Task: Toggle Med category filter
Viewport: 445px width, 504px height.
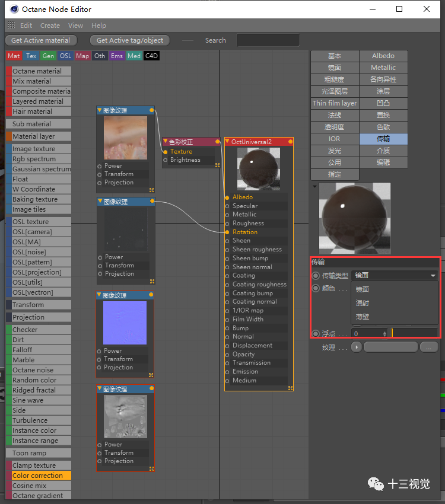Action: coord(133,56)
